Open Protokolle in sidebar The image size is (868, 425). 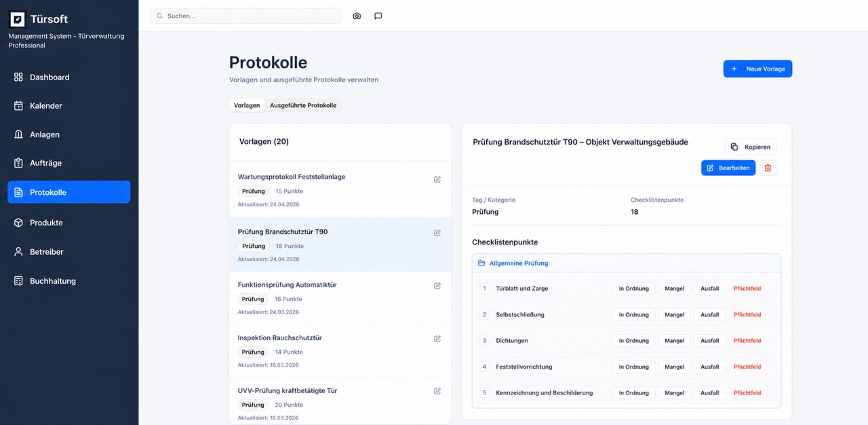(68, 192)
